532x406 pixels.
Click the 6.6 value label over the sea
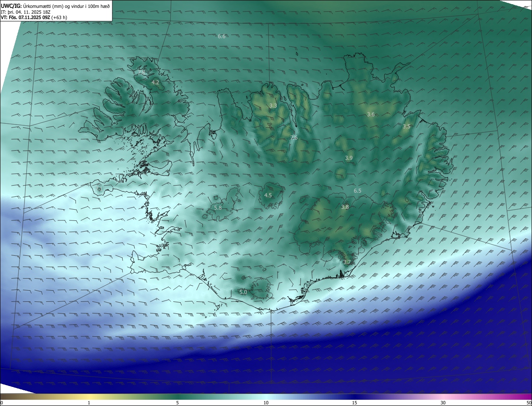click(222, 37)
